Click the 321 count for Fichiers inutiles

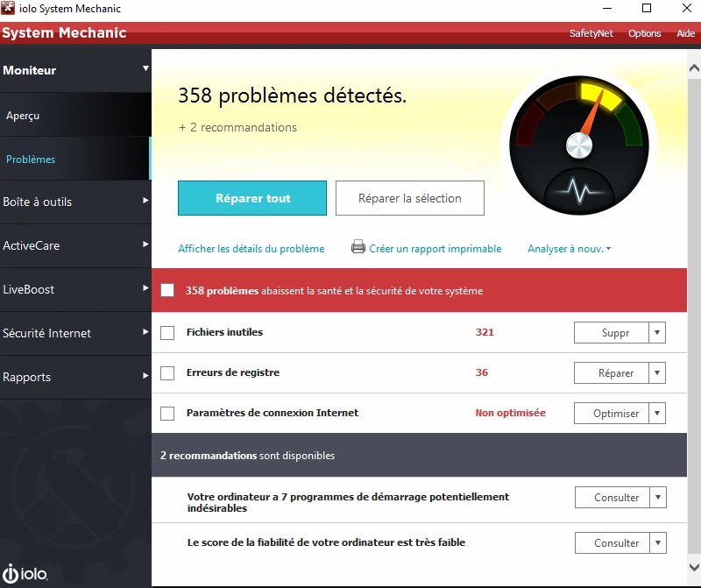point(485,332)
